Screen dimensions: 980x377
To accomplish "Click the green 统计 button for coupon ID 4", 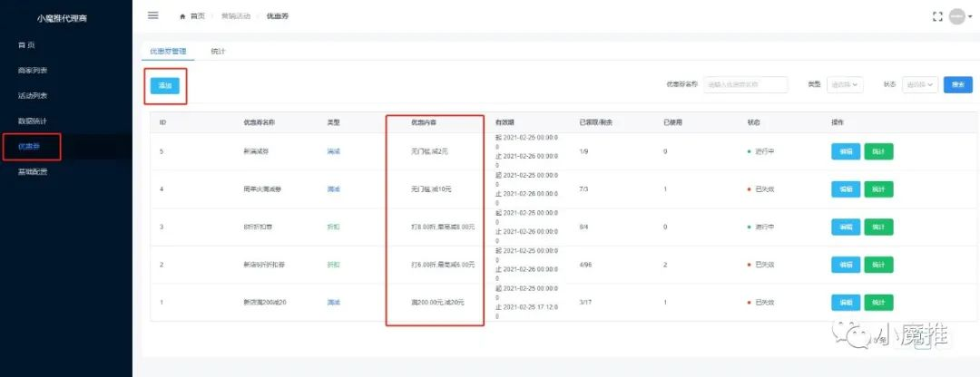I will click(878, 188).
